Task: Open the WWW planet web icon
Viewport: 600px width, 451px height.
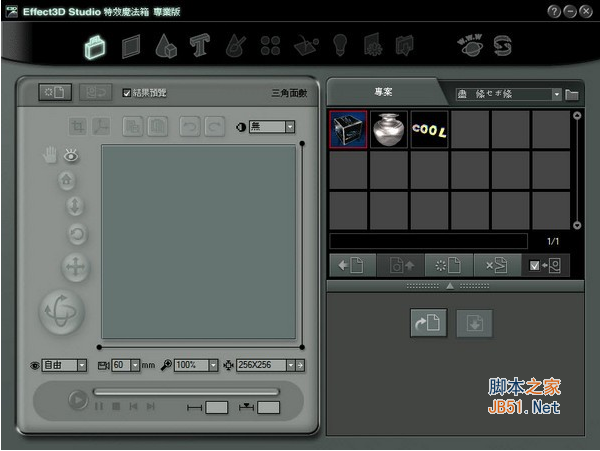Action: [x=470, y=46]
